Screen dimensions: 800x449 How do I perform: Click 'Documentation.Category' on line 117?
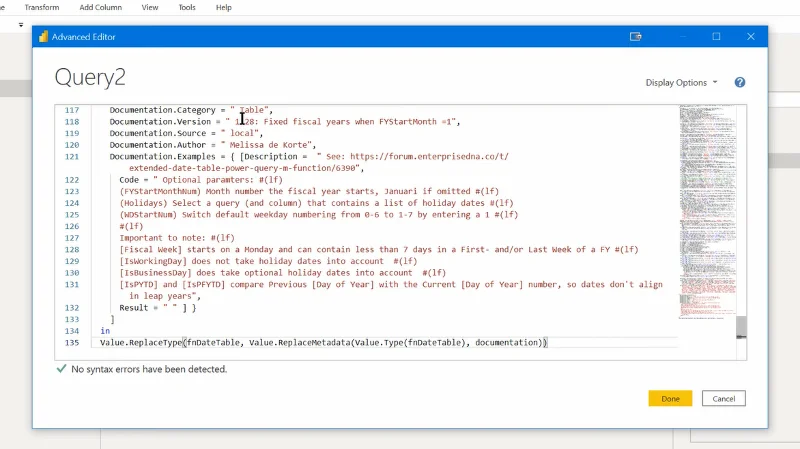tap(162, 110)
